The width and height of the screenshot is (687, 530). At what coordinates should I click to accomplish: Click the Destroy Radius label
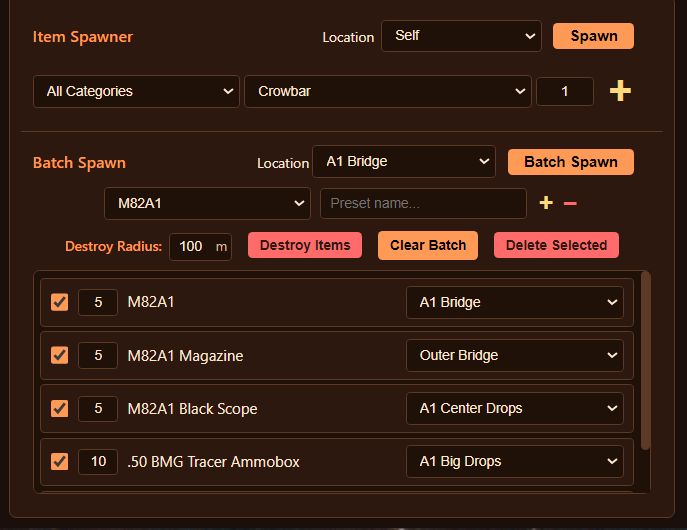113,247
